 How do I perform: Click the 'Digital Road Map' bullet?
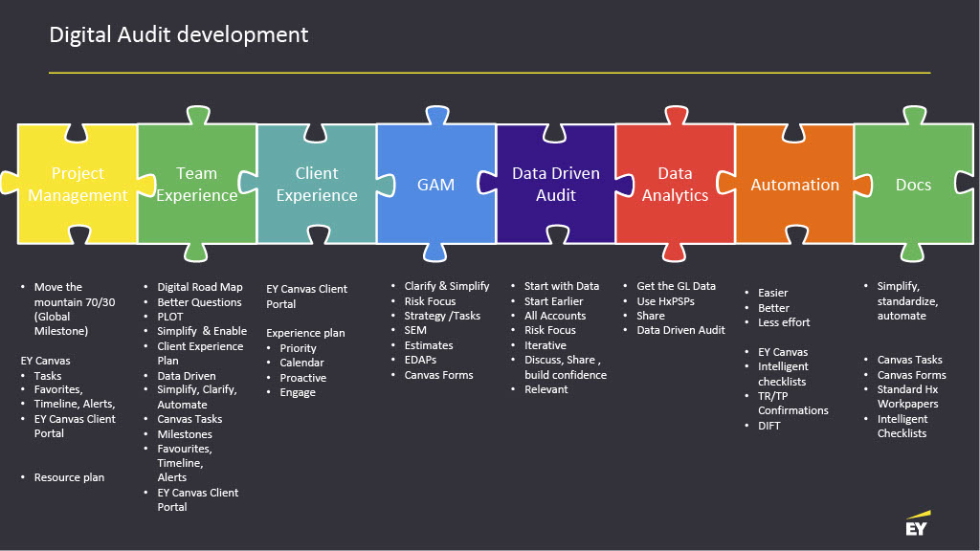pyautogui.click(x=199, y=287)
